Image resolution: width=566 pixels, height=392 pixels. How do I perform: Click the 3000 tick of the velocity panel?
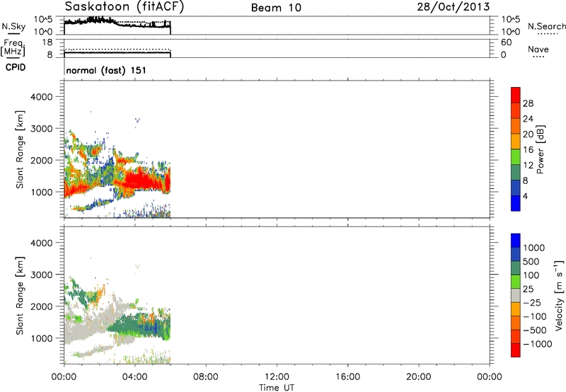click(x=41, y=275)
